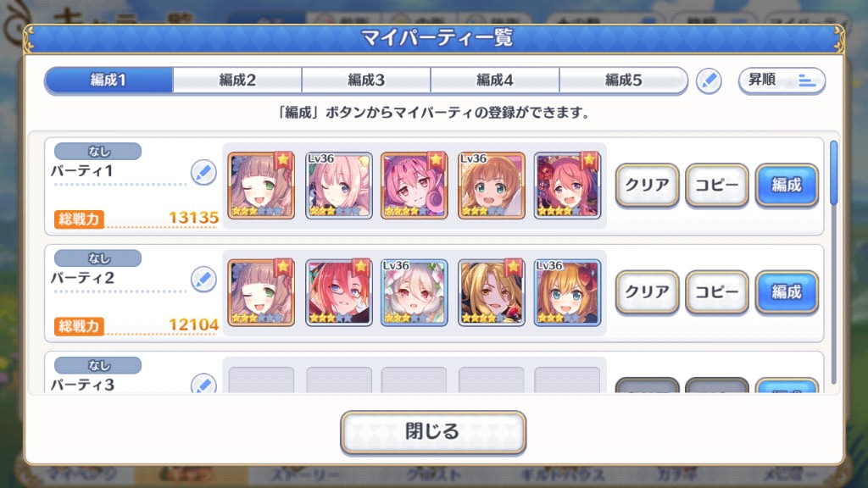Copy パーティ2 using the コピー button
The width and height of the screenshot is (868, 488).
pos(717,292)
